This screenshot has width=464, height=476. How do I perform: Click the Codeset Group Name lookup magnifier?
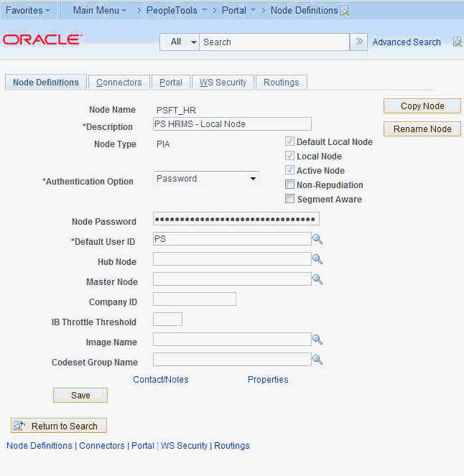pyautogui.click(x=317, y=360)
